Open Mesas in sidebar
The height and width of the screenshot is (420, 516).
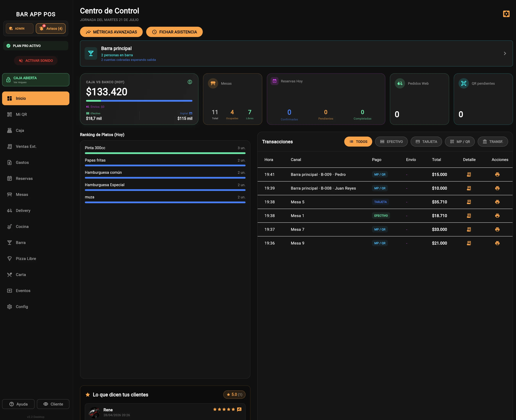[36, 195]
